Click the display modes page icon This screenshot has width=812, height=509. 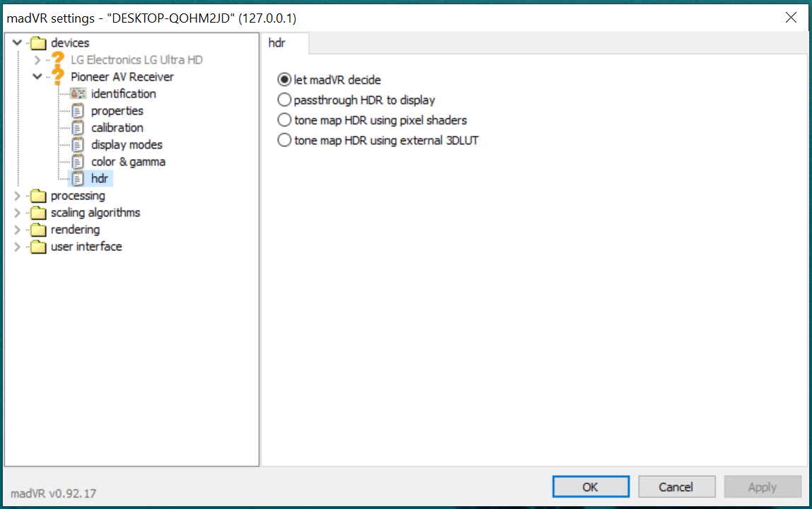tap(77, 144)
